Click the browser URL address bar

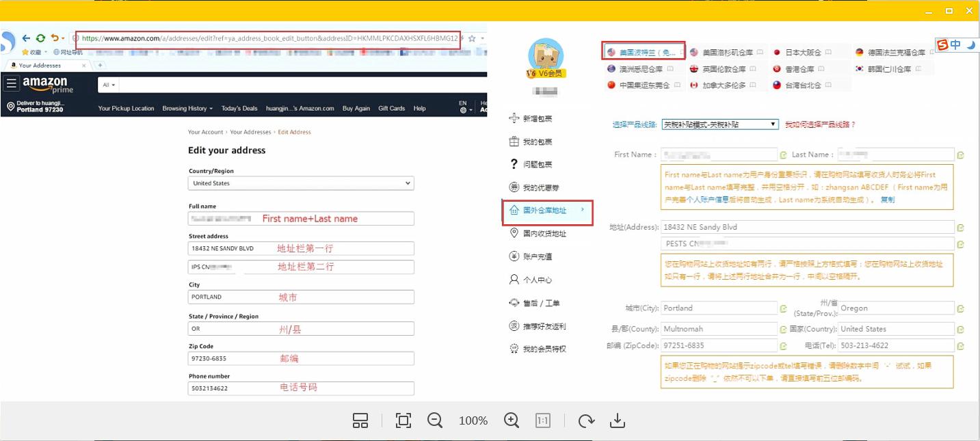(x=268, y=38)
